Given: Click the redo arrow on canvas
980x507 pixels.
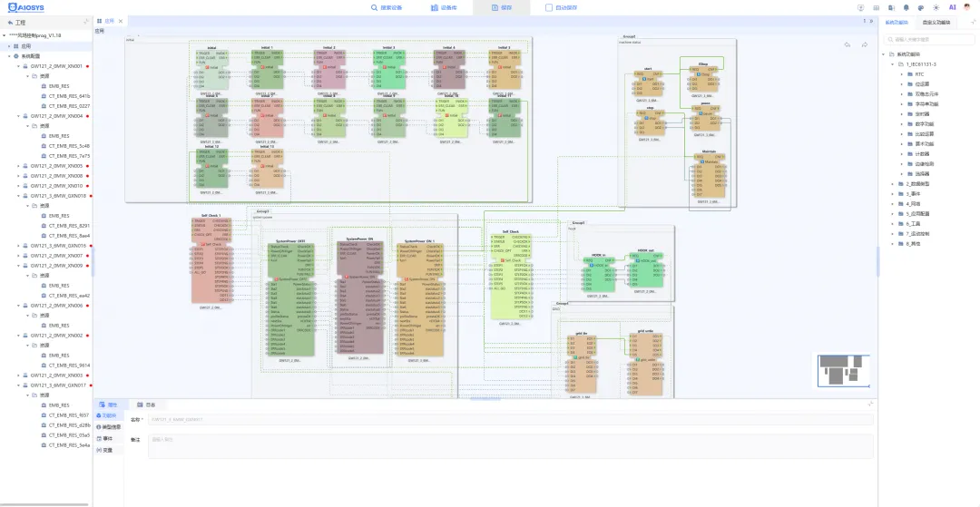Looking at the screenshot, I should (x=865, y=44).
